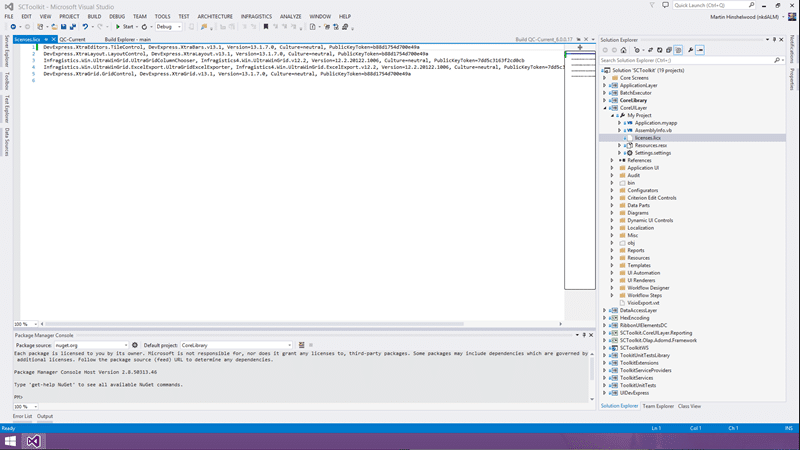Open the editor zoom 100 % dropdown
This screenshot has width=800, height=450.
point(26,324)
